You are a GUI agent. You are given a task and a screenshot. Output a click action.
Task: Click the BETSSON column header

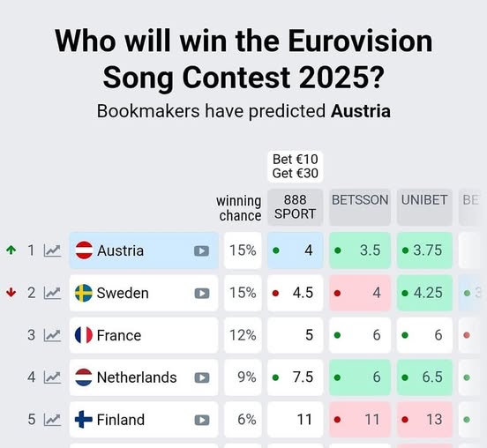(x=360, y=207)
